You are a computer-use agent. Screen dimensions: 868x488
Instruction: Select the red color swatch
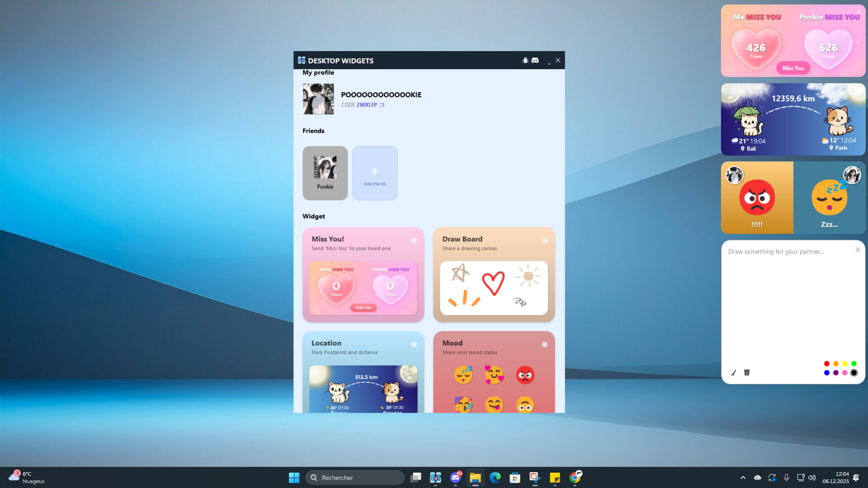(827, 363)
